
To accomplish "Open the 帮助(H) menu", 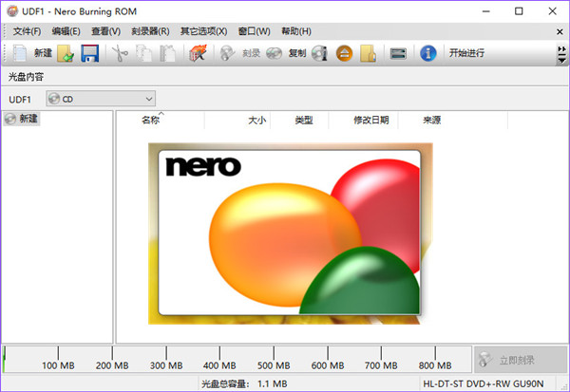I will point(295,31).
